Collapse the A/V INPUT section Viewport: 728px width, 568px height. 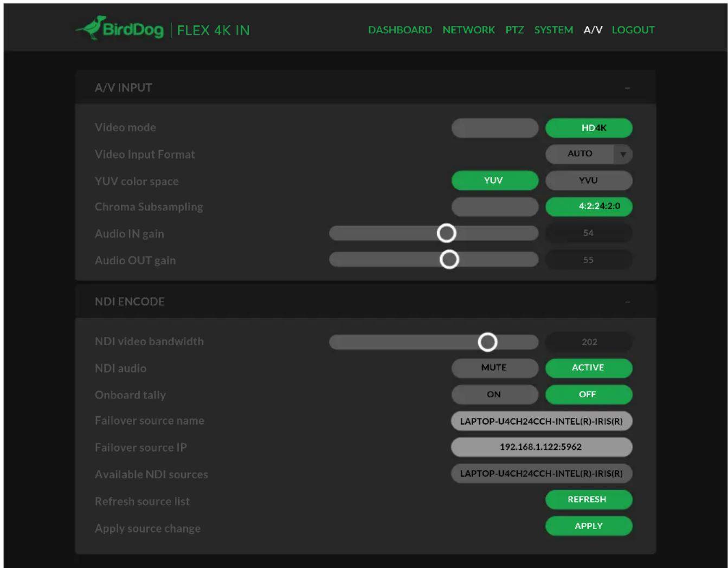[627, 88]
